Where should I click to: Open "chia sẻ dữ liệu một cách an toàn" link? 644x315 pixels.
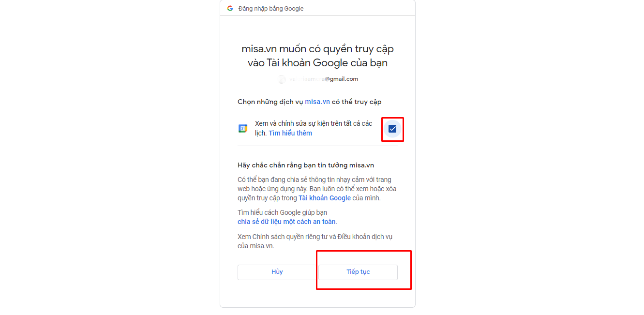[286, 222]
